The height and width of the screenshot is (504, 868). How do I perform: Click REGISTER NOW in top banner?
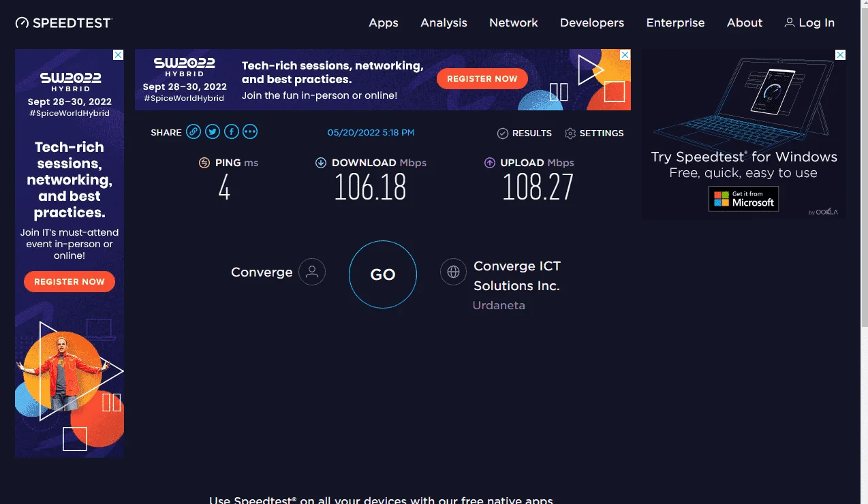(482, 79)
